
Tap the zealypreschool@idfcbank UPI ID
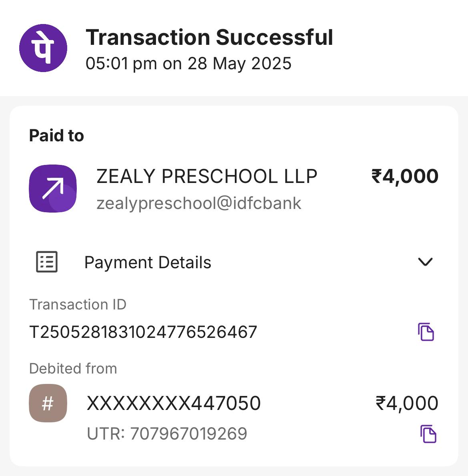[x=199, y=203]
